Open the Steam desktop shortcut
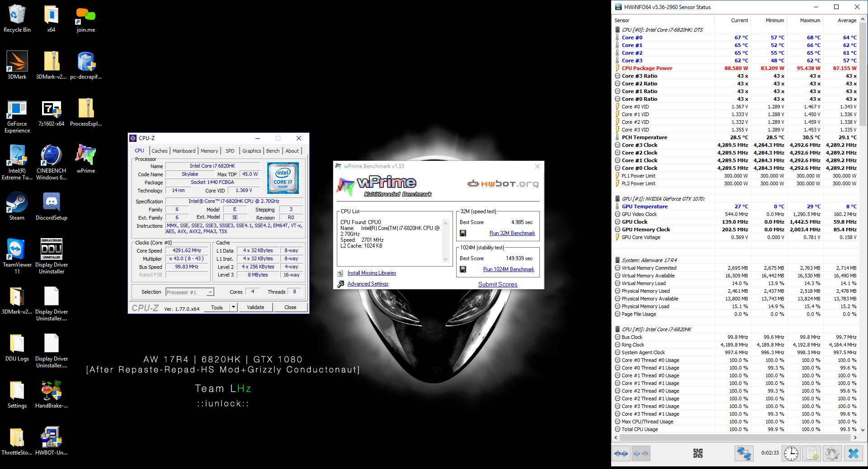Viewport: 868px width, 469px height. click(x=17, y=206)
